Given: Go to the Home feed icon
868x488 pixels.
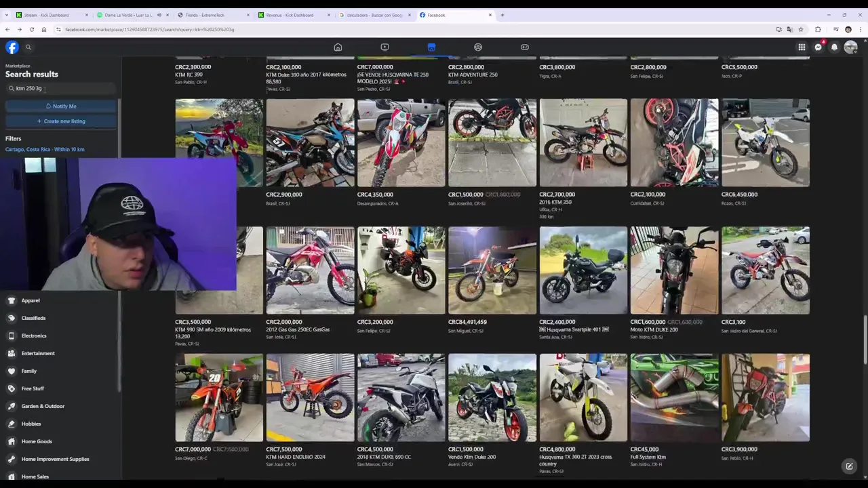Looking at the screenshot, I should pos(338,47).
